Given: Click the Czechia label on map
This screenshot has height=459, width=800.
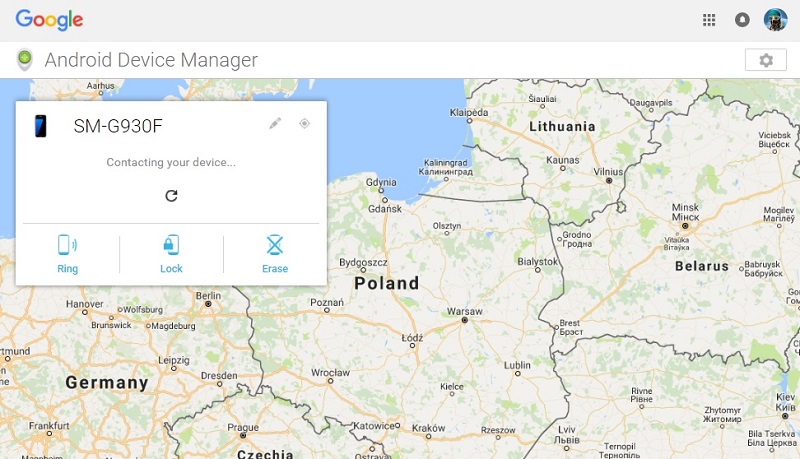Looking at the screenshot, I should pyautogui.click(x=265, y=453).
